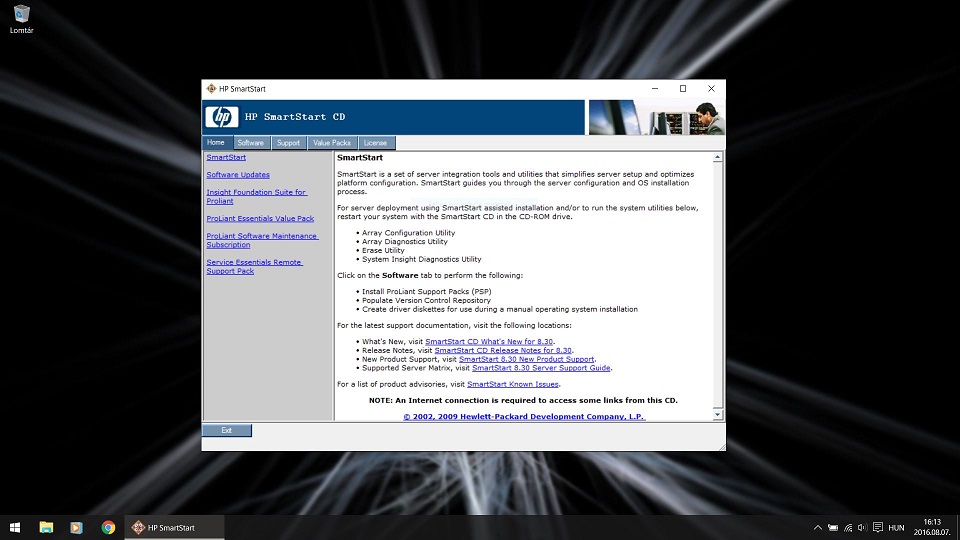Click the 'System Insight Diagnostics Utility' list item

pos(421,259)
